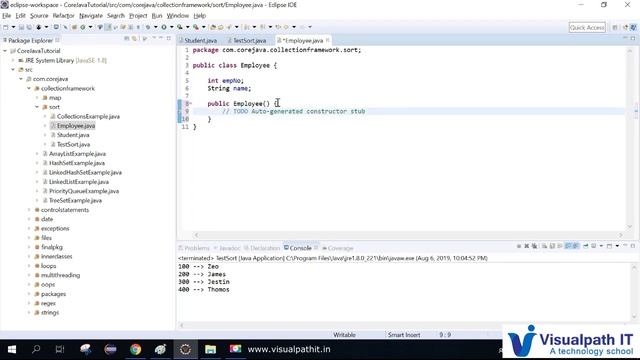640x360 pixels.
Task: Expand the controlstatements package node
Action: (x=29, y=210)
